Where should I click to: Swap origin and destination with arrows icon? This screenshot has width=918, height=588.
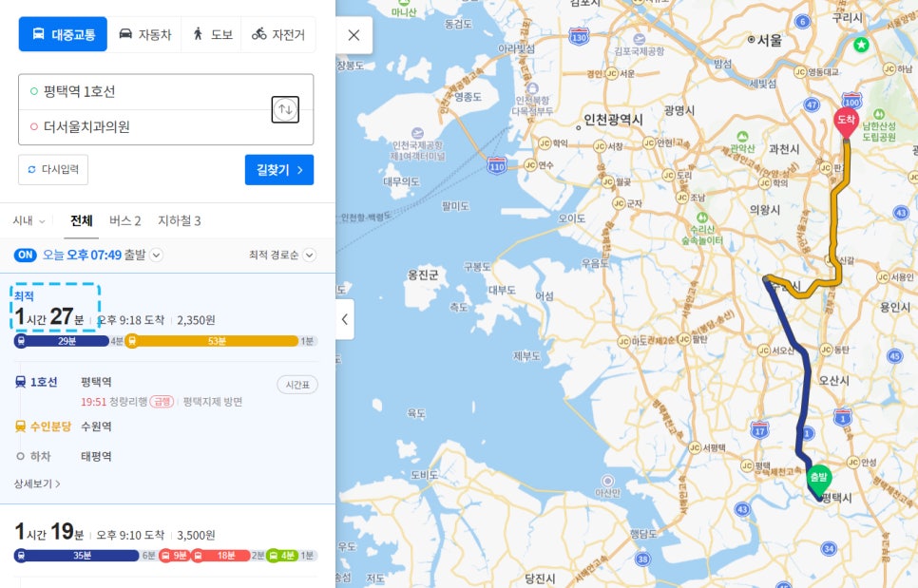(285, 109)
